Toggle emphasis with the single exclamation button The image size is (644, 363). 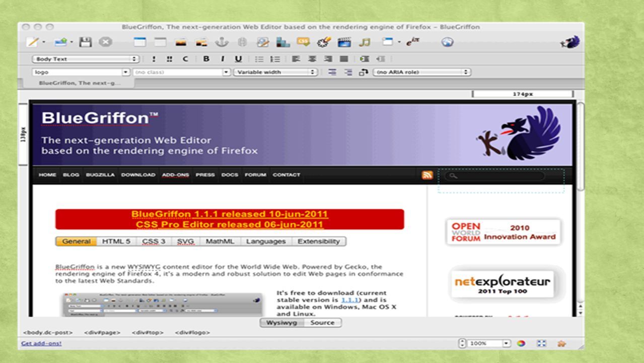pyautogui.click(x=154, y=59)
